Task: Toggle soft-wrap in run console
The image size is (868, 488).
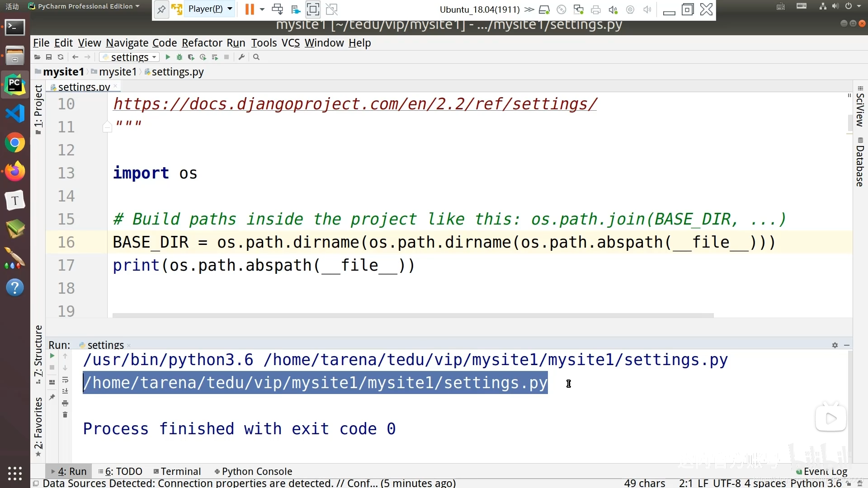Action: pos(65,380)
